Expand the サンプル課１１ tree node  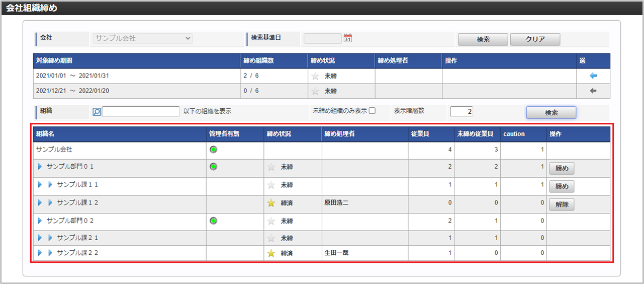50,185
